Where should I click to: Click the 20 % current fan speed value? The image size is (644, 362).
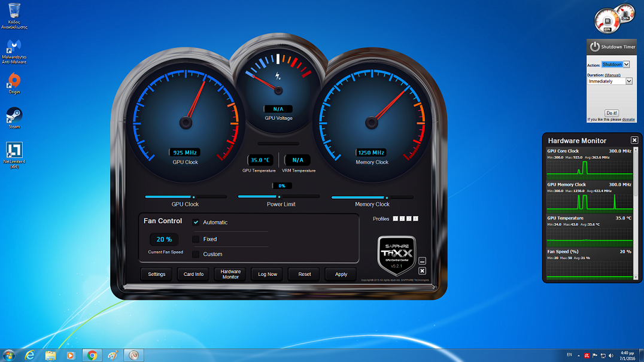tap(164, 239)
